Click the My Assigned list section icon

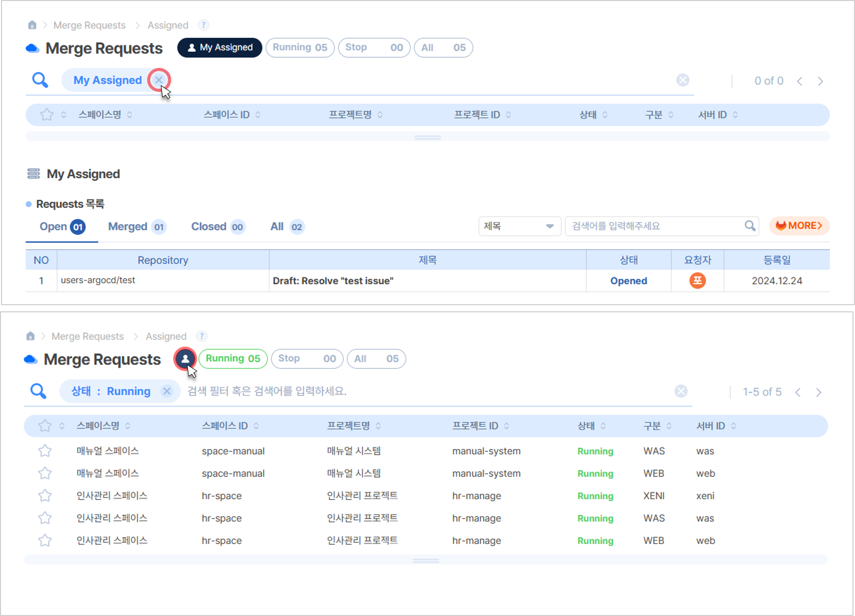point(33,174)
